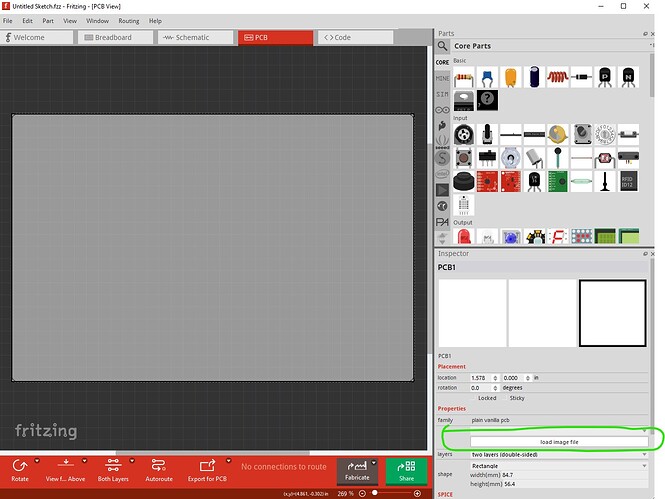Expand the Both Layers options arrow
The image size is (665, 499).
pyautogui.click(x=132, y=460)
